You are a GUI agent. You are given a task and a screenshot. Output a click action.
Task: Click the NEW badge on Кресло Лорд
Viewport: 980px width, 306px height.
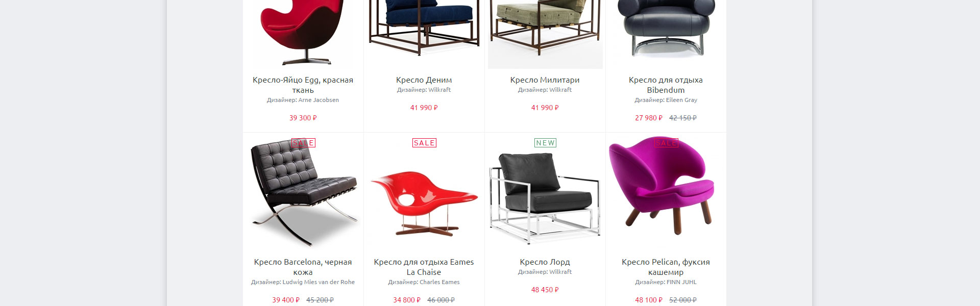(x=545, y=143)
